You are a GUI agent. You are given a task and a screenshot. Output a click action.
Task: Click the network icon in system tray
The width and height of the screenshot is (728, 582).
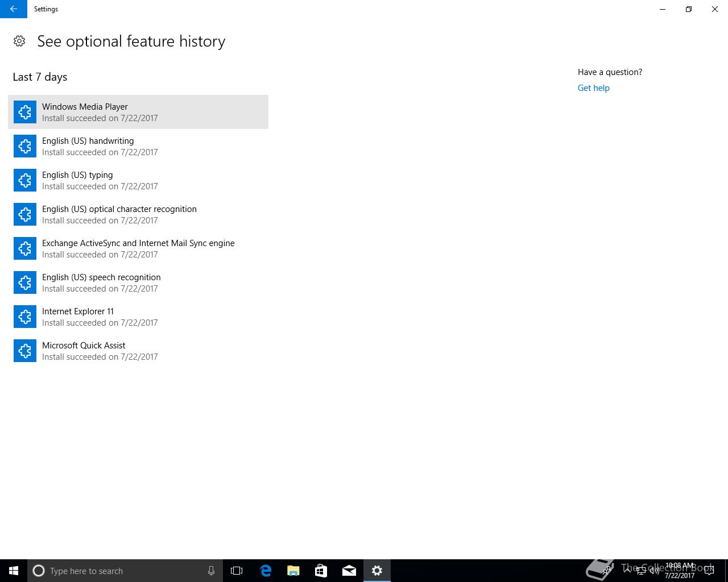pyautogui.click(x=641, y=571)
